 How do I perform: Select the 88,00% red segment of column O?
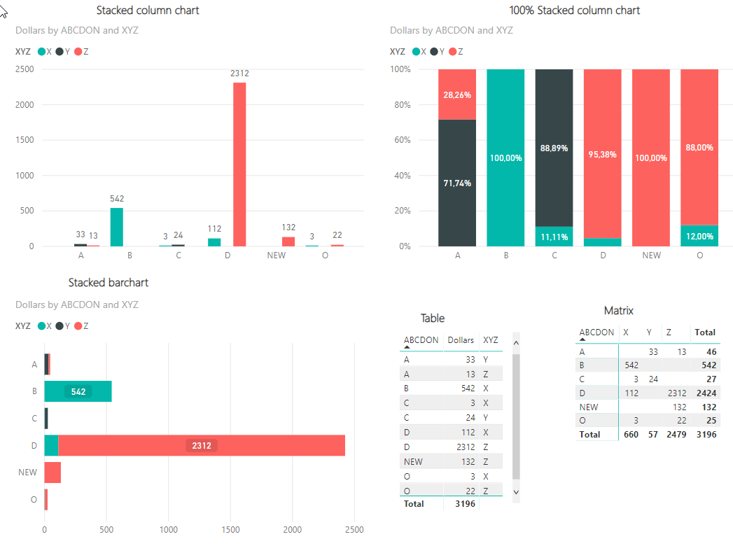699,147
